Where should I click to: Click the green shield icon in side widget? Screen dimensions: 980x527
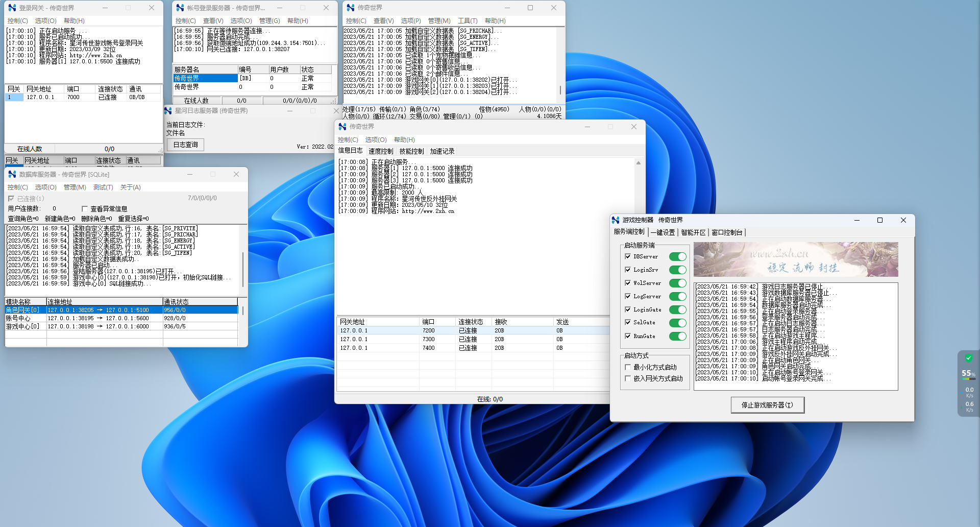tap(968, 358)
